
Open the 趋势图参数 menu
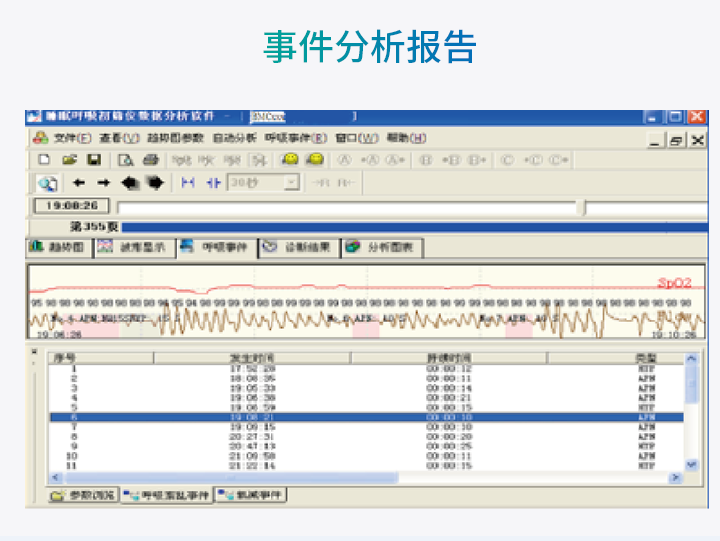[175, 138]
